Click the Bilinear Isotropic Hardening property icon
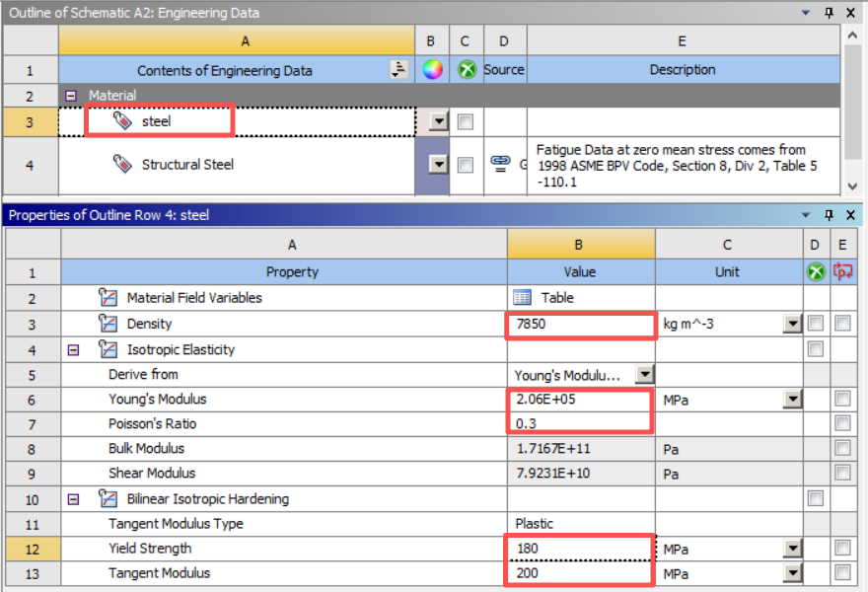 pyautogui.click(x=108, y=498)
